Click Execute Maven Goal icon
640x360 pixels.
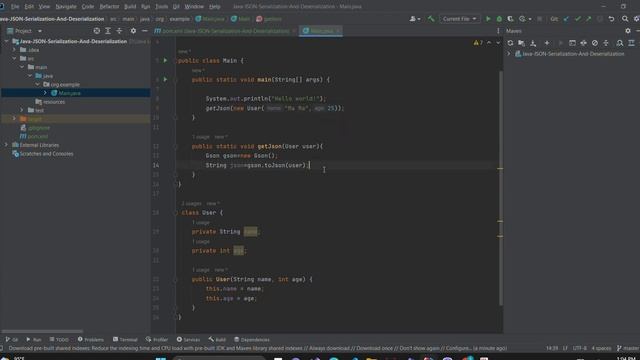572,43
